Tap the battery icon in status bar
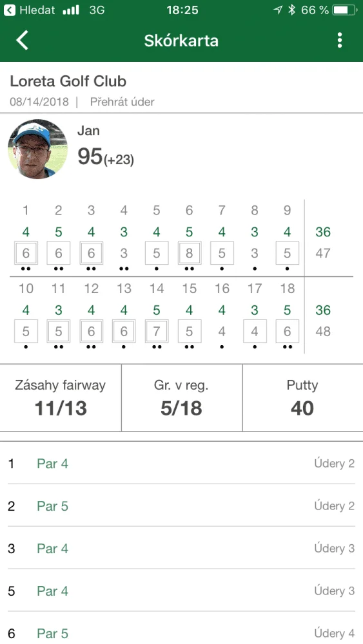The height and width of the screenshot is (644, 363). tap(345, 10)
